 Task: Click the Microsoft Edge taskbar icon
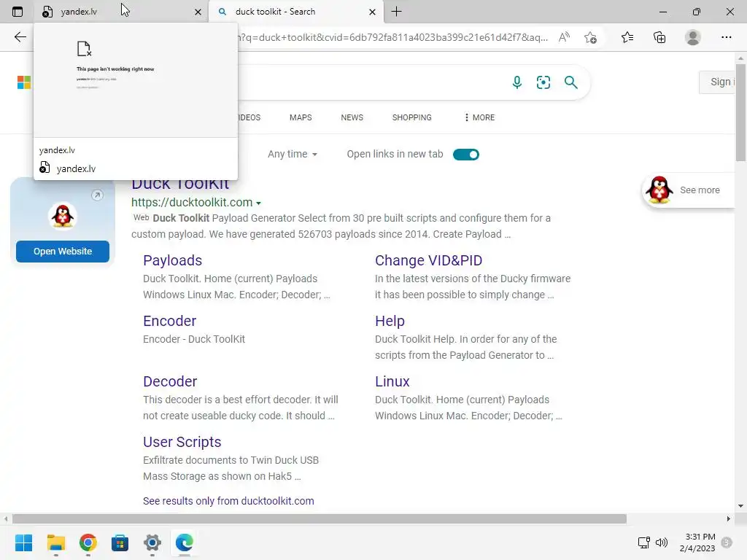tap(185, 542)
